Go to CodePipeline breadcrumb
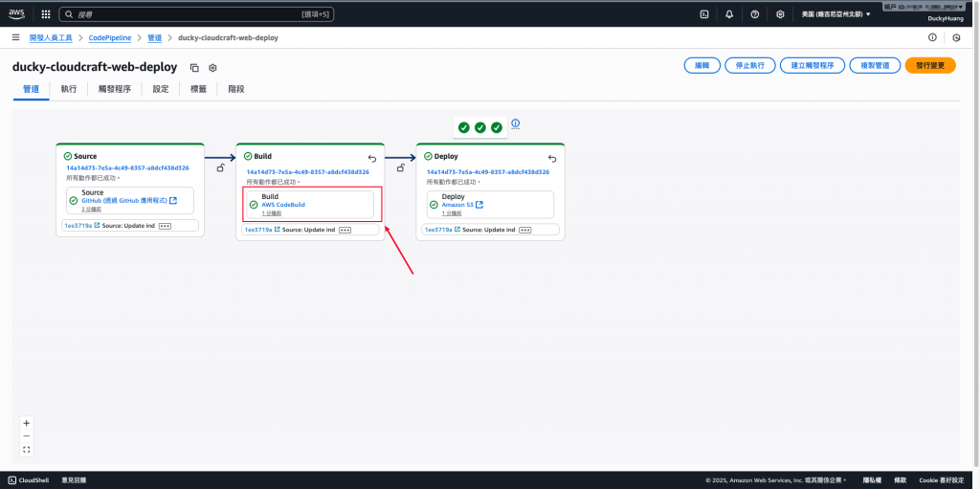 coord(110,37)
